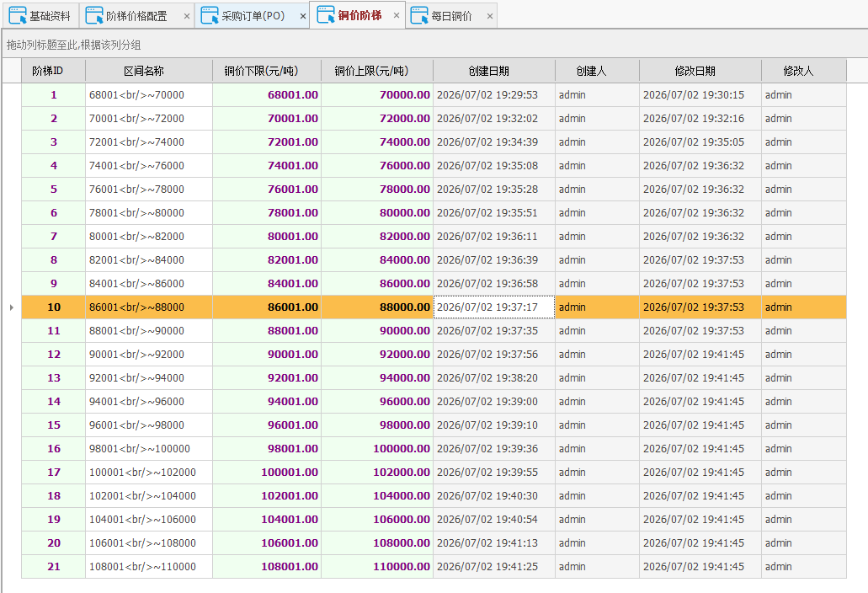Select the 铜价阶梯 tab
Image resolution: width=868 pixels, height=593 pixels.
359,15
